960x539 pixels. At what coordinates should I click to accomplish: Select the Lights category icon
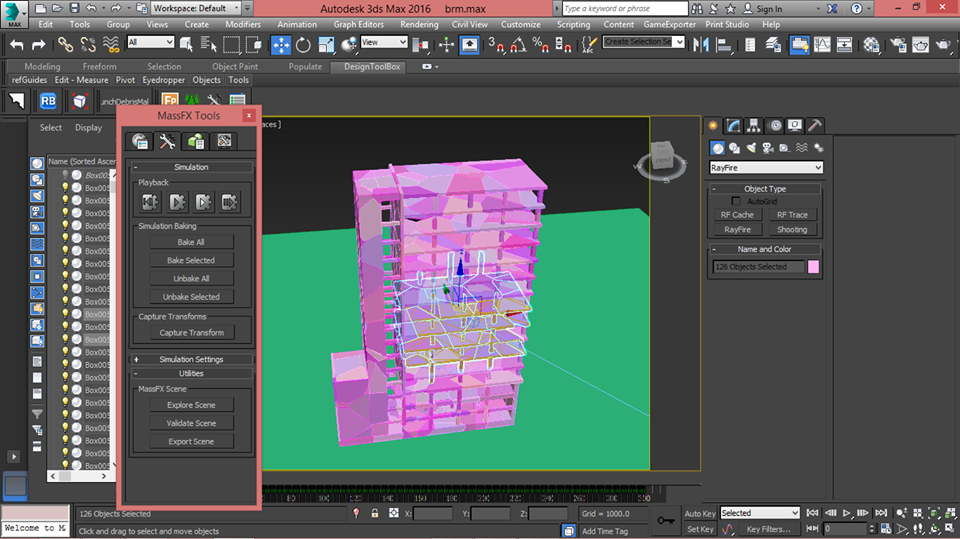pos(751,148)
